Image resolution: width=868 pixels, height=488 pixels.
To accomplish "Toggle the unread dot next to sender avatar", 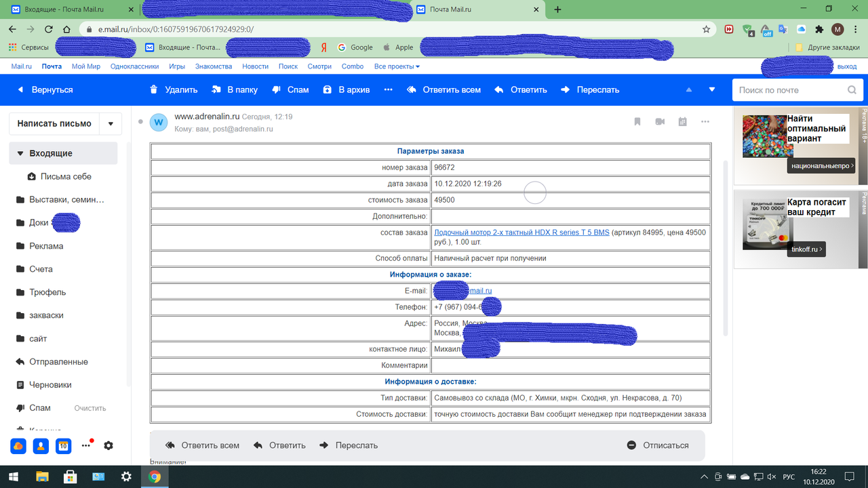I will pyautogui.click(x=140, y=122).
